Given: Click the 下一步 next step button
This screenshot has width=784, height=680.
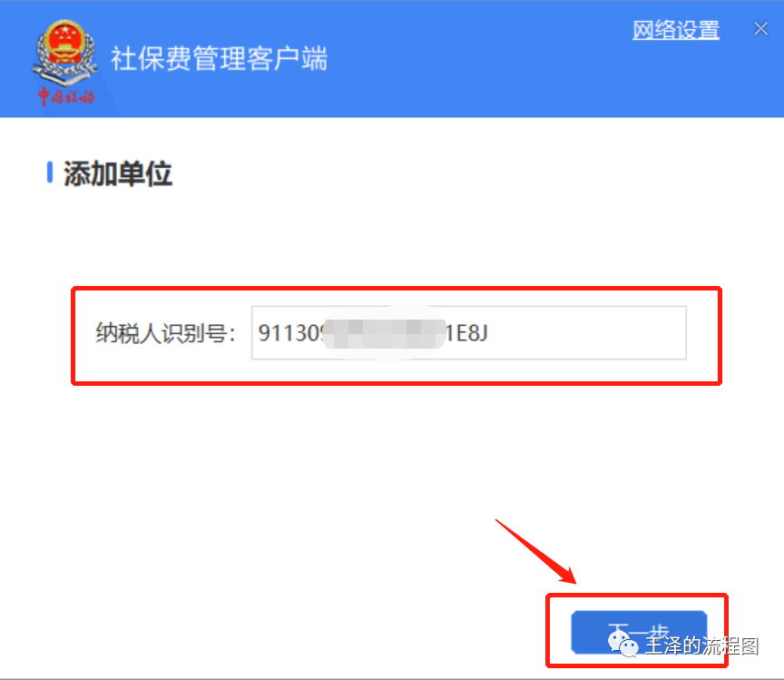Looking at the screenshot, I should click(x=639, y=632).
